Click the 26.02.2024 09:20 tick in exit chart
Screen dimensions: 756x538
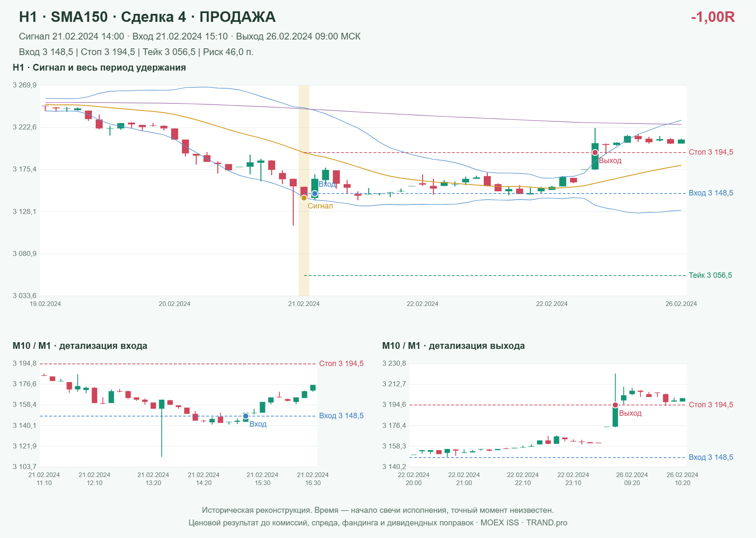coord(632,479)
